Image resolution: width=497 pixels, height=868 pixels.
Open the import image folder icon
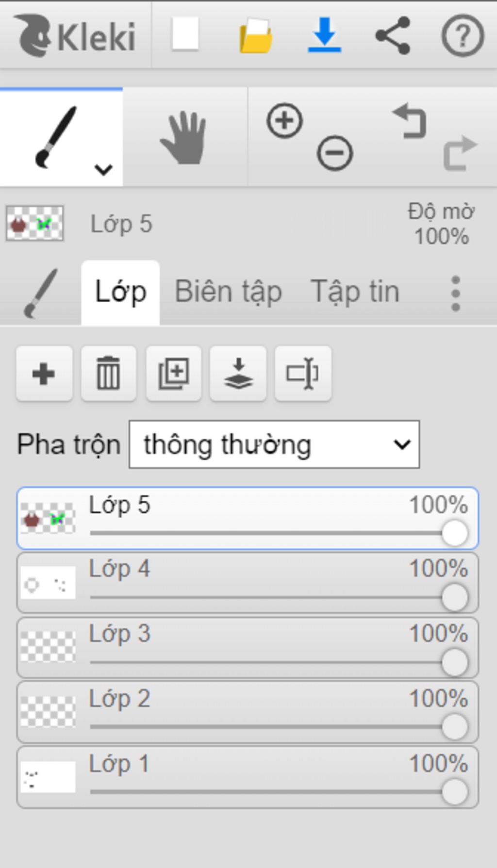[x=255, y=35]
